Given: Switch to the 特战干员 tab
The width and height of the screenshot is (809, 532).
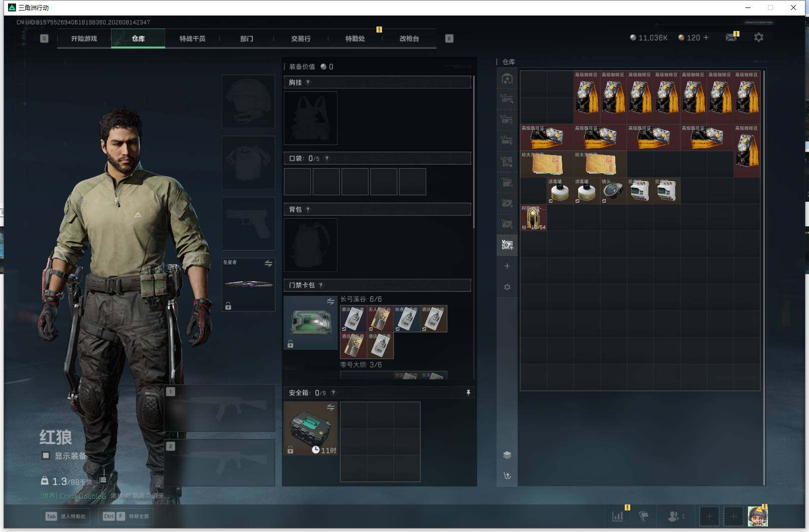Looking at the screenshot, I should [x=192, y=39].
